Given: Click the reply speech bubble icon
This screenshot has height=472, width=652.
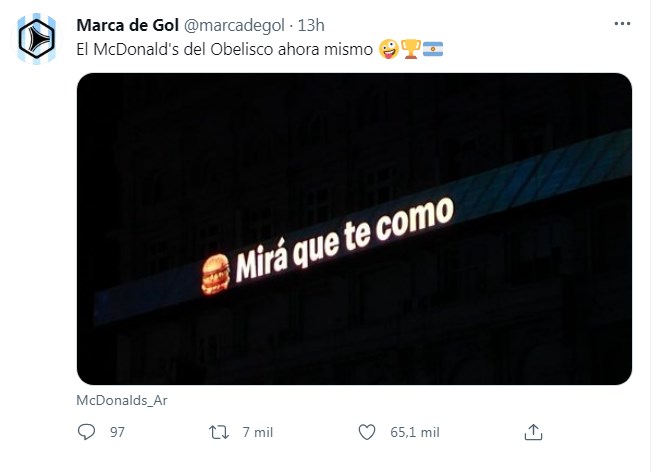Looking at the screenshot, I should click(x=86, y=432).
